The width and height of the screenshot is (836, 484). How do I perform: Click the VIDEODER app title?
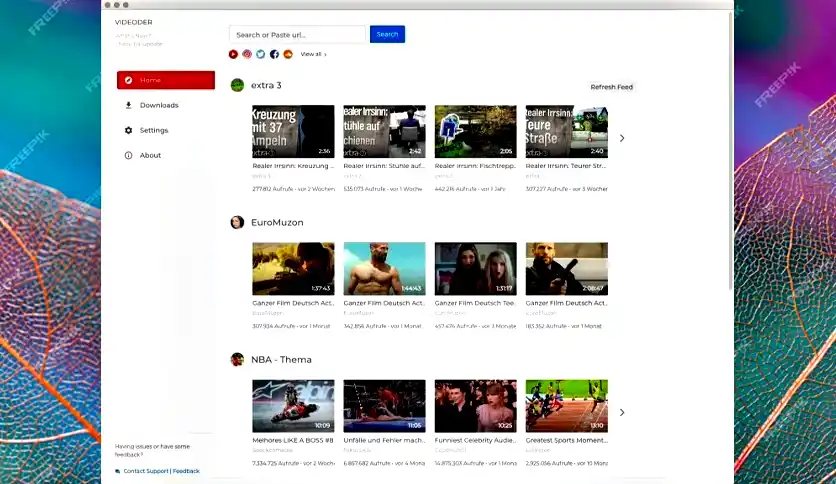[x=134, y=22]
